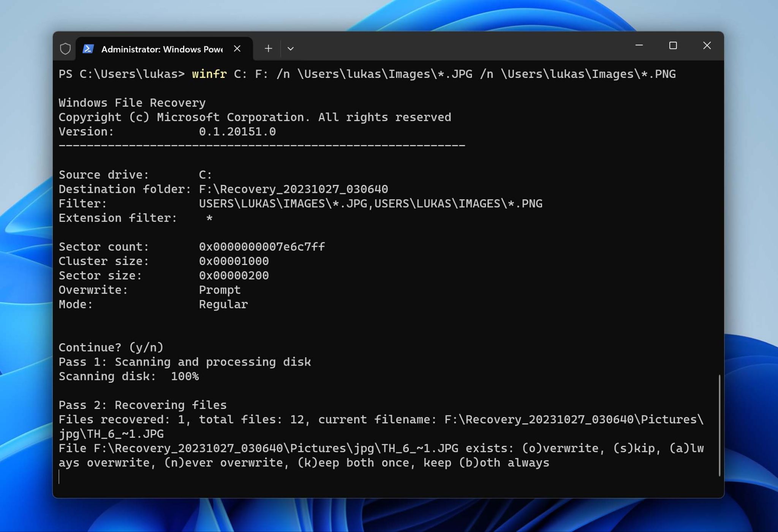The image size is (778, 532).
Task: Close the Administrator PowerShell tab
Action: pyautogui.click(x=237, y=49)
